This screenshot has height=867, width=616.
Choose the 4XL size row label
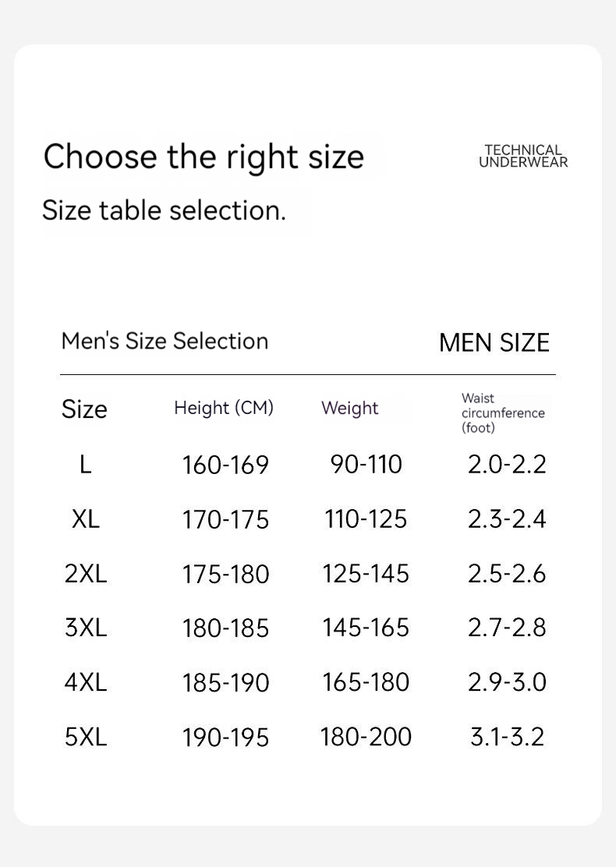pyautogui.click(x=86, y=682)
